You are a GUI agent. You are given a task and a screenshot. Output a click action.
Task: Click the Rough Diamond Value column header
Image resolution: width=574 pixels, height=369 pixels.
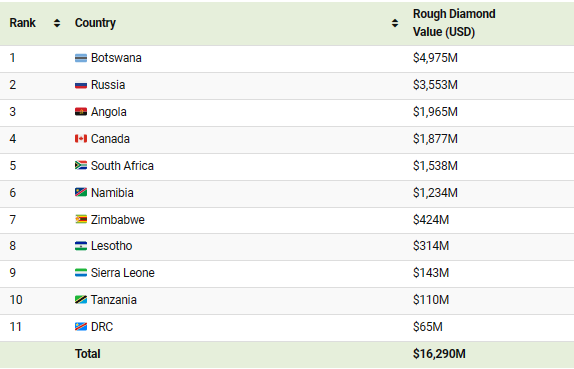pyautogui.click(x=454, y=23)
